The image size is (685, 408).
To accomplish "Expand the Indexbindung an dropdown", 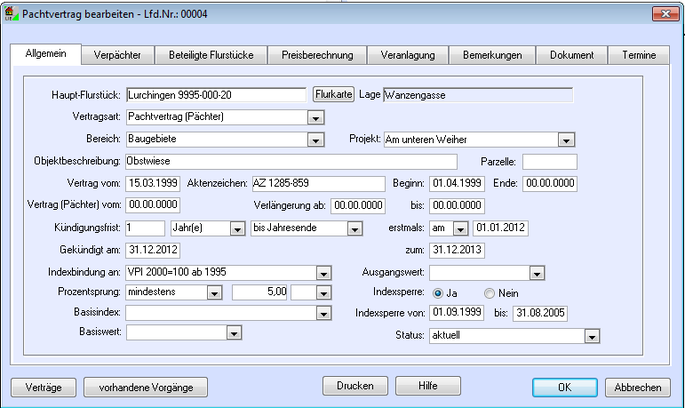I will pyautogui.click(x=323, y=272).
